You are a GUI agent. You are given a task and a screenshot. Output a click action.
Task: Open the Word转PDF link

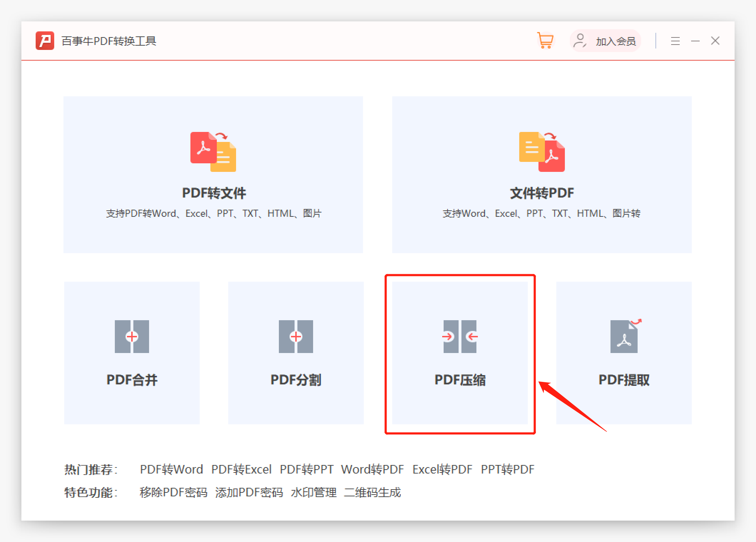[373, 469]
